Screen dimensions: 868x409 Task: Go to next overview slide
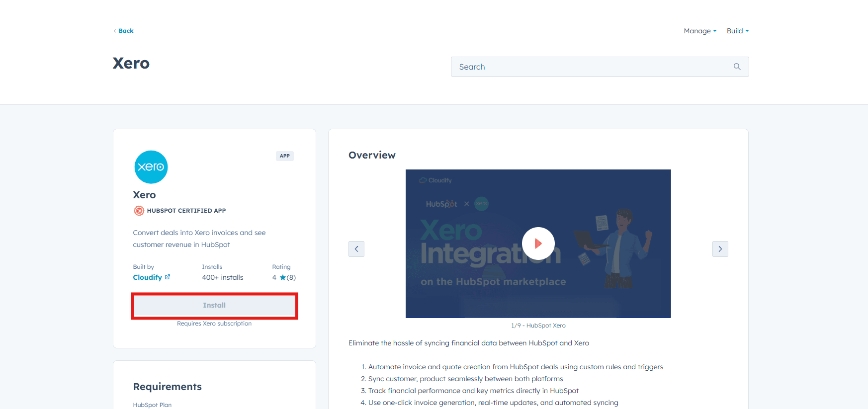pos(720,249)
